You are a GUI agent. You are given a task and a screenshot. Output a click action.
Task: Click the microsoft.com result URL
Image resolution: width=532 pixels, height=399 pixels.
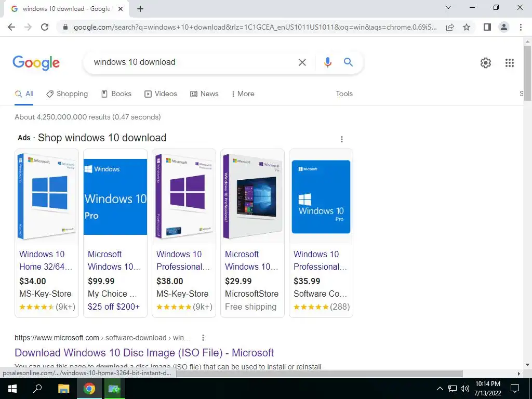(102, 338)
